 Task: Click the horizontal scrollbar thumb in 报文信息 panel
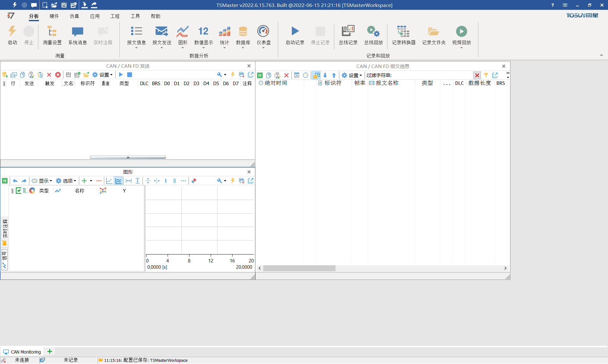[x=299, y=268]
